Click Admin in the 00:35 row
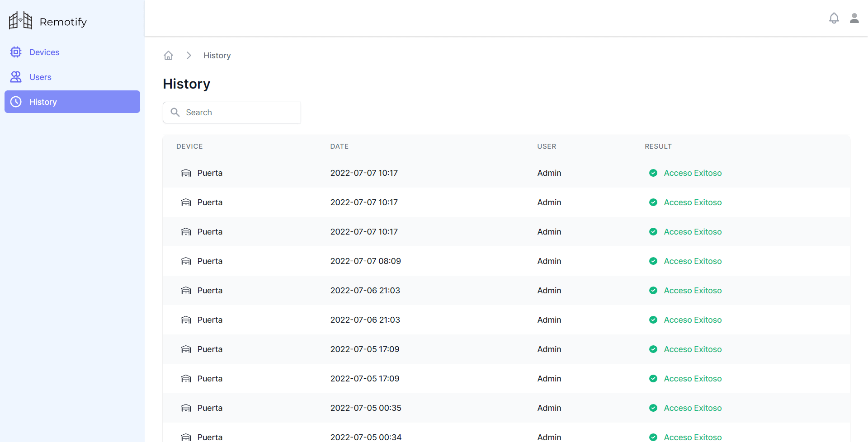868x442 pixels. pos(549,408)
